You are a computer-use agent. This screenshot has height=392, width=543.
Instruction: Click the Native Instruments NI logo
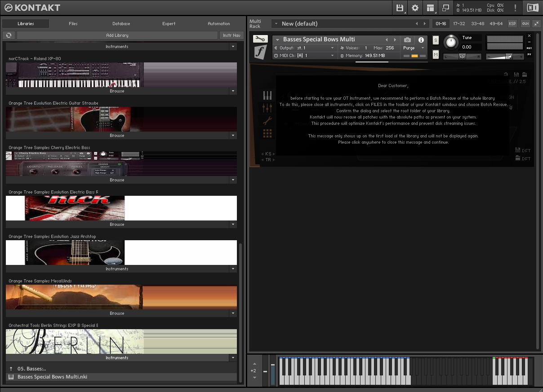point(533,8)
